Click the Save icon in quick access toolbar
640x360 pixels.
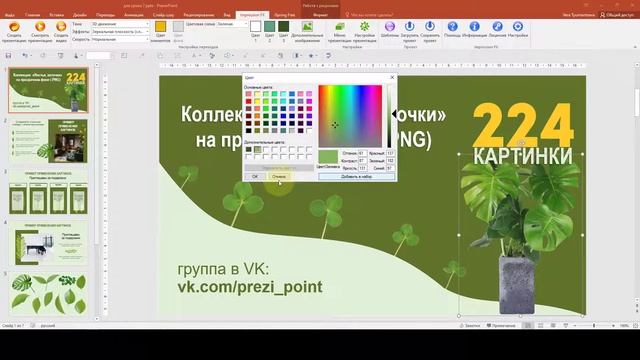click(8, 56)
